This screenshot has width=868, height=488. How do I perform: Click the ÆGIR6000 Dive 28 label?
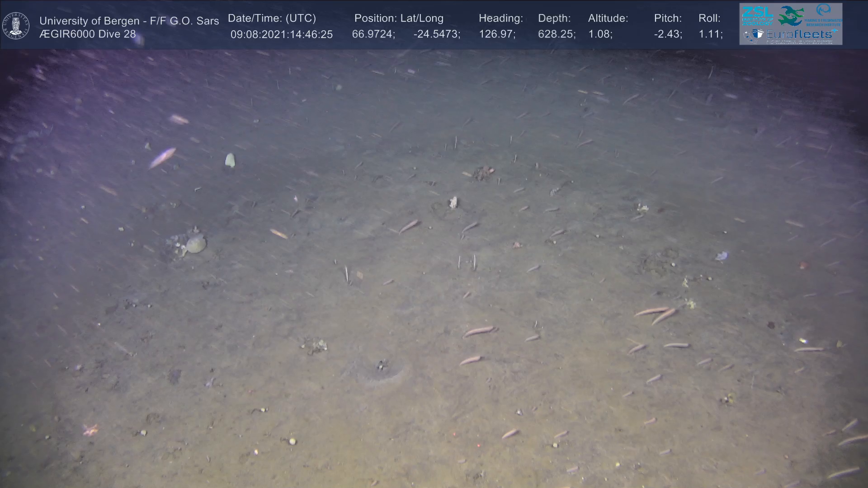[87, 34]
